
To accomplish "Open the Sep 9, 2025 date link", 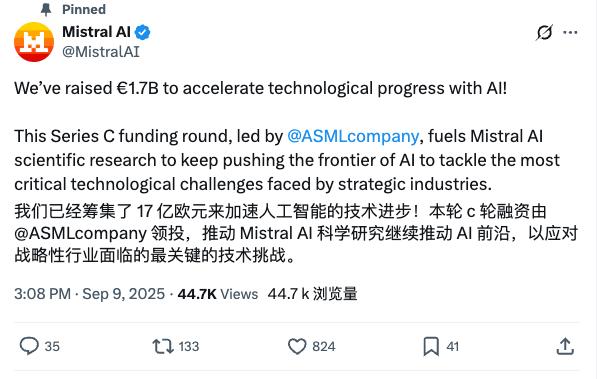I will pos(123,294).
